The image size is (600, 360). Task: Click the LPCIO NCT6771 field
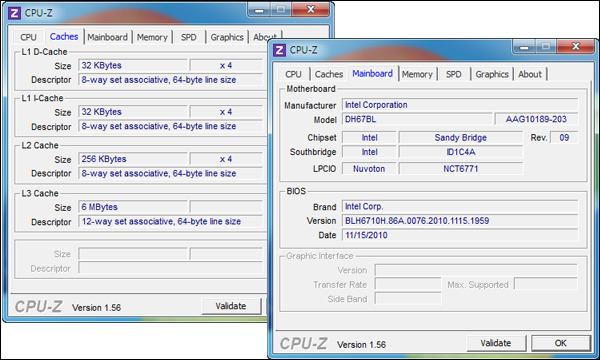click(461, 169)
